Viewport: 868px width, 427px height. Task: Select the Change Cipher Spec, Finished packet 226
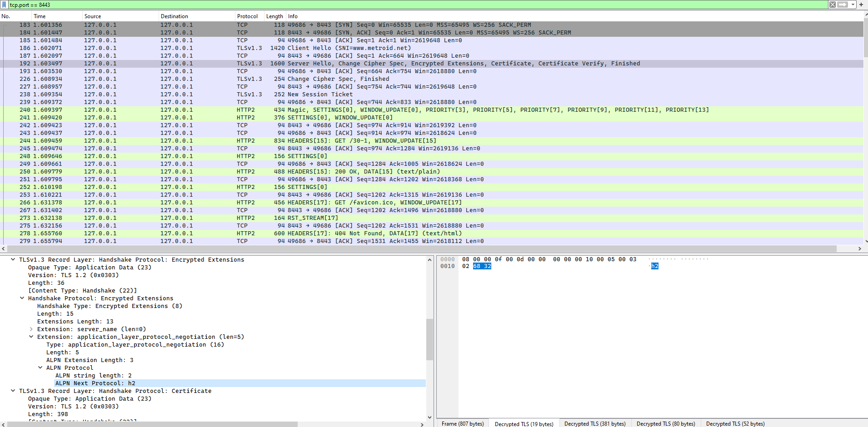(432, 79)
